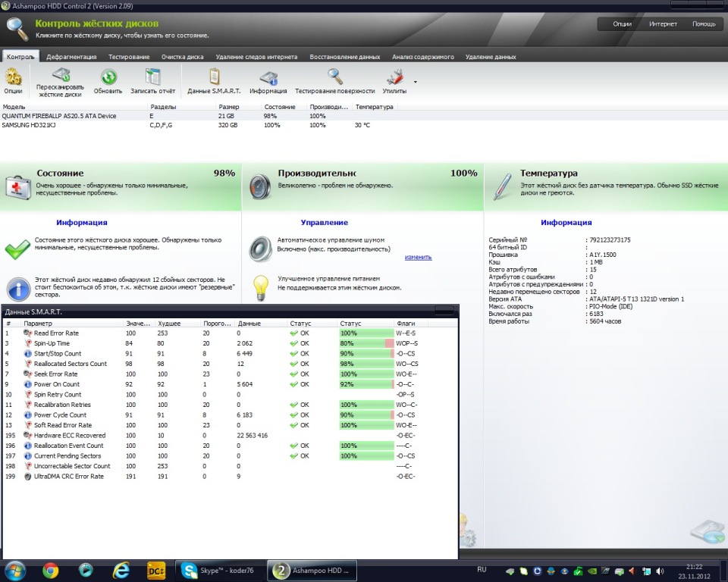
Task: Click the Интернет header button
Action: [663, 24]
